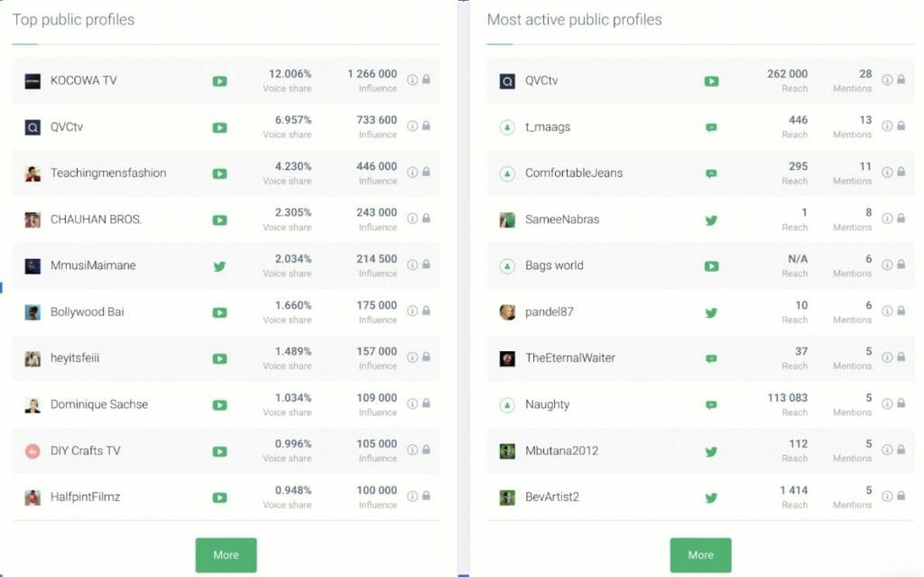Viewport: 924px width, 577px height.
Task: Click the lock icon in the HalfpintFilmz row
Action: tap(426, 496)
